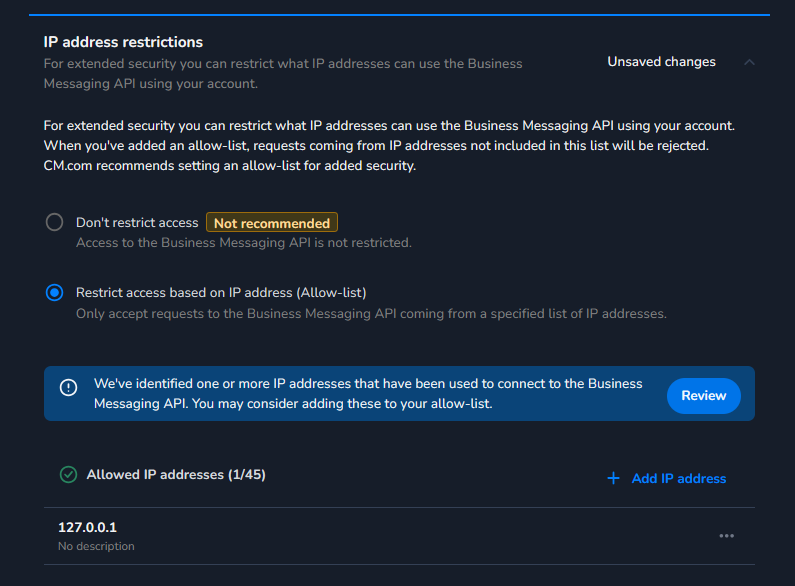Click the "IP address restrictions" section heading
Image resolution: width=795 pixels, height=586 pixels.
123,42
